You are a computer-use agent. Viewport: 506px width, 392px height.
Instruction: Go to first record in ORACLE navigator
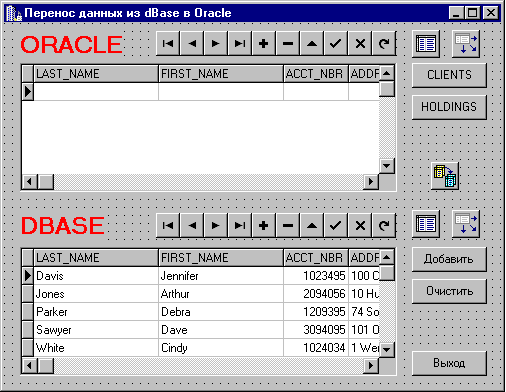click(168, 43)
